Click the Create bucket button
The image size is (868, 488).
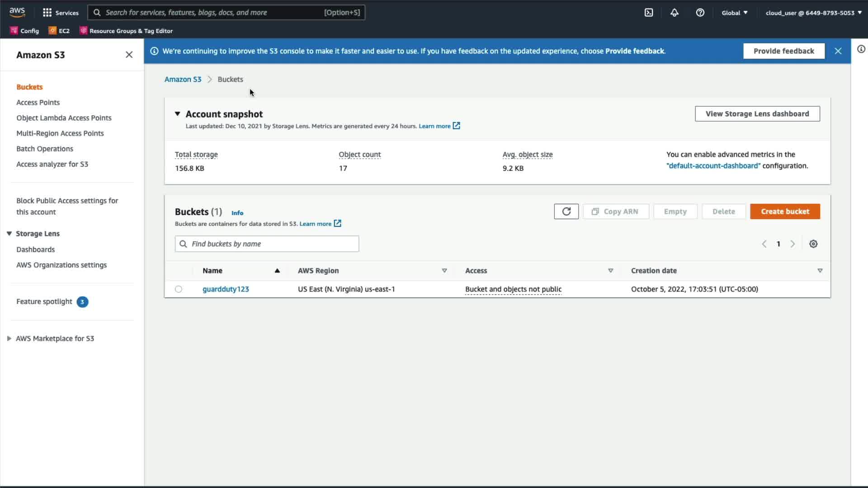point(784,211)
